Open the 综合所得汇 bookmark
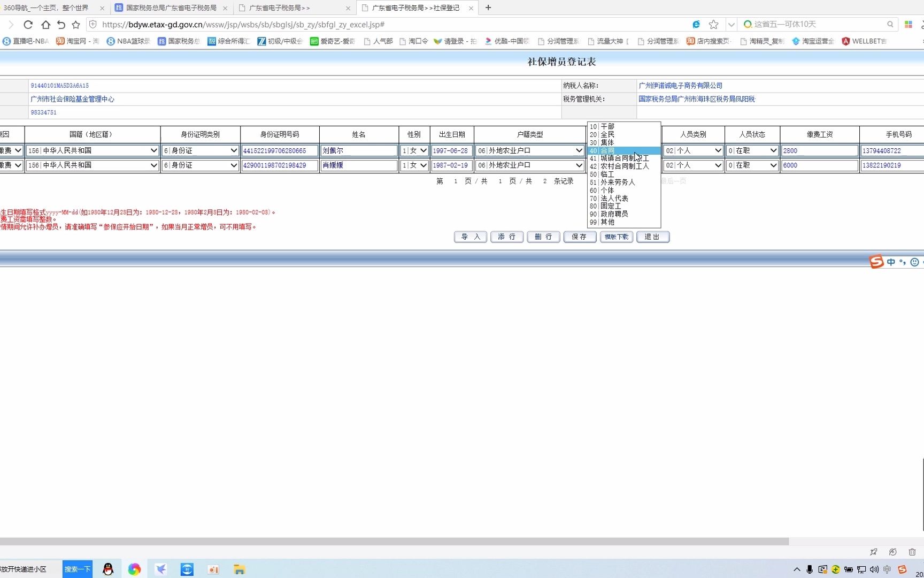The width and height of the screenshot is (924, 578). 229,41
